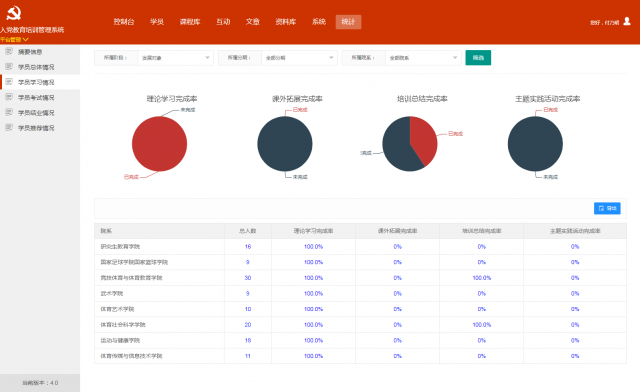Select the icon beside 摘要信息
The width and height of the screenshot is (640, 392).
9,51
